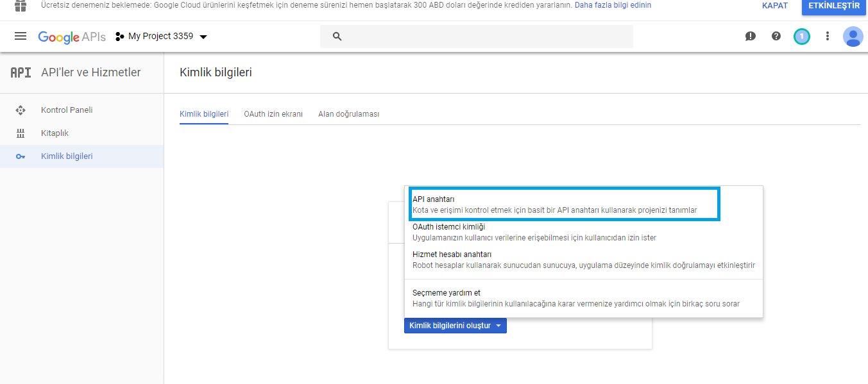Open Kimlik bilgileri in sidebar
Image resolution: width=868 pixels, height=384 pixels.
click(81, 156)
